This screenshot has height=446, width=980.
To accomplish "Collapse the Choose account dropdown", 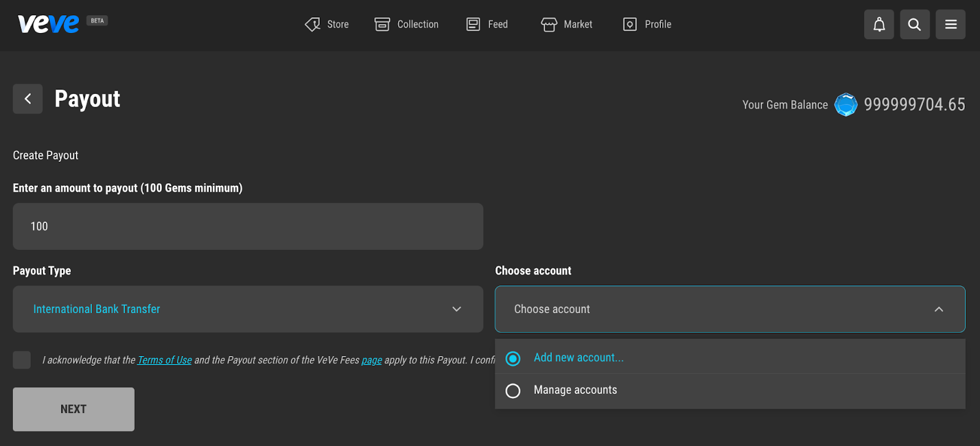I will click(x=938, y=309).
